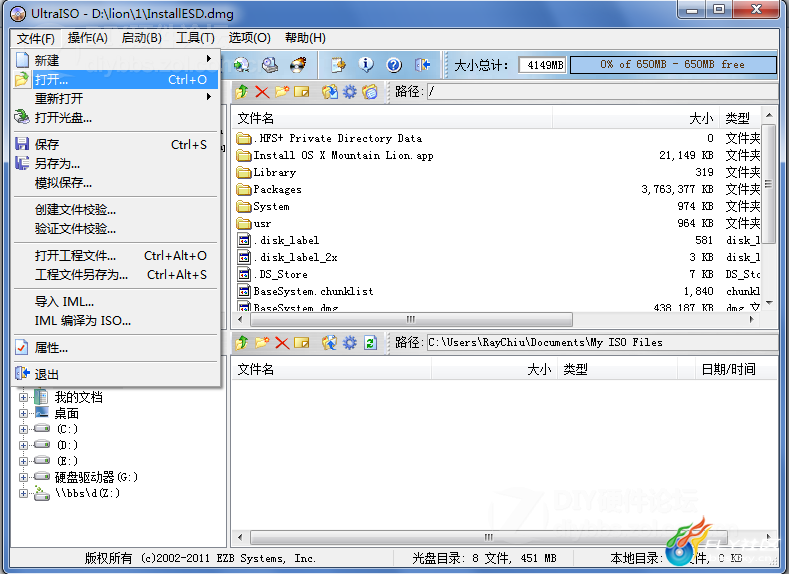The height and width of the screenshot is (574, 789).
Task: Select IML 编译为 ISO... menu entry
Action: click(x=116, y=321)
